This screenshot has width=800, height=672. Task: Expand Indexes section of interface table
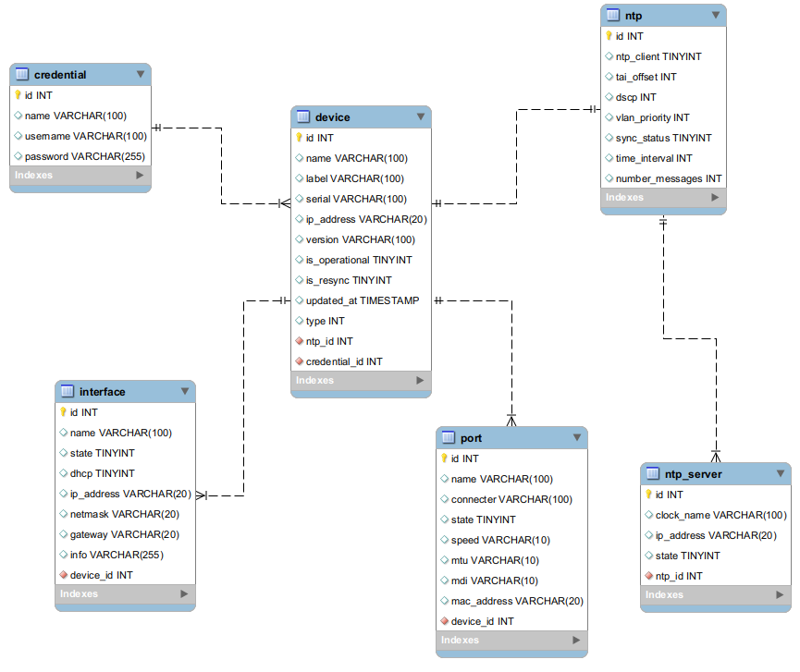point(184,594)
